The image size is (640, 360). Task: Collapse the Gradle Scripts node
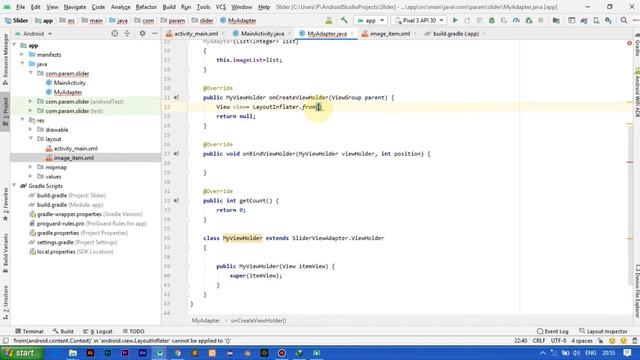pyautogui.click(x=14, y=186)
